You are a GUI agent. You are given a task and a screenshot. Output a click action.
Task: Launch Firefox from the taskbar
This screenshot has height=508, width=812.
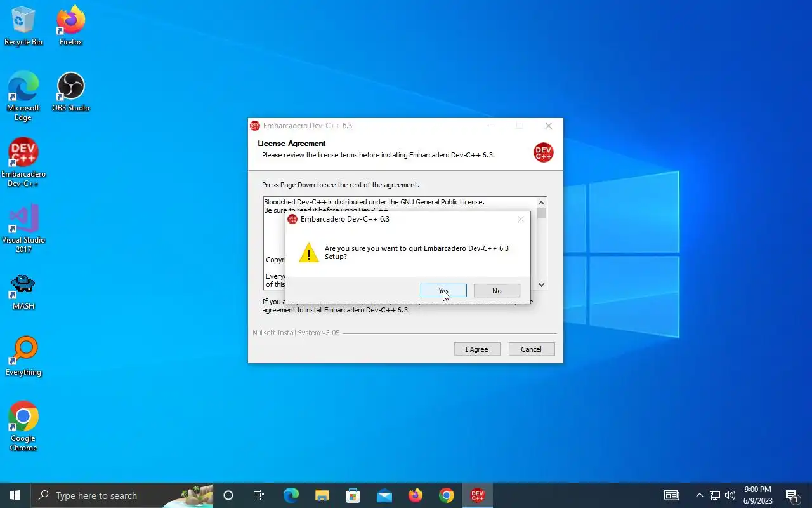tap(416, 495)
